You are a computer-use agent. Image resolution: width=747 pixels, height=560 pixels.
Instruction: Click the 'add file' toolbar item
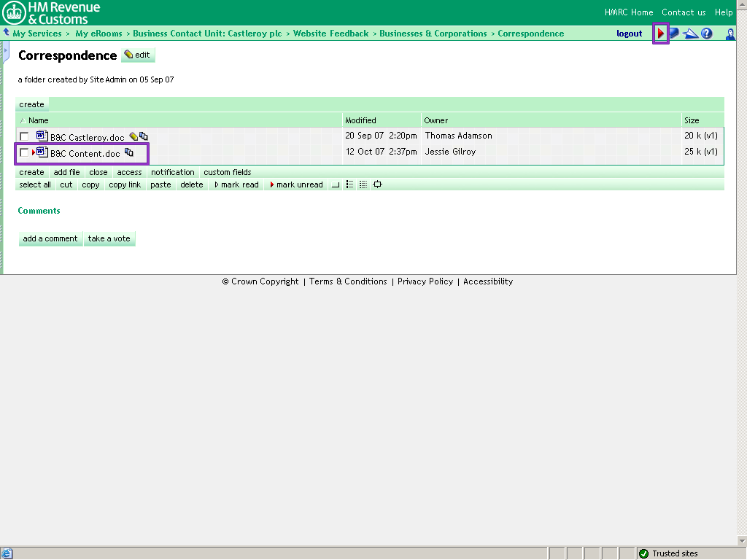66,173
